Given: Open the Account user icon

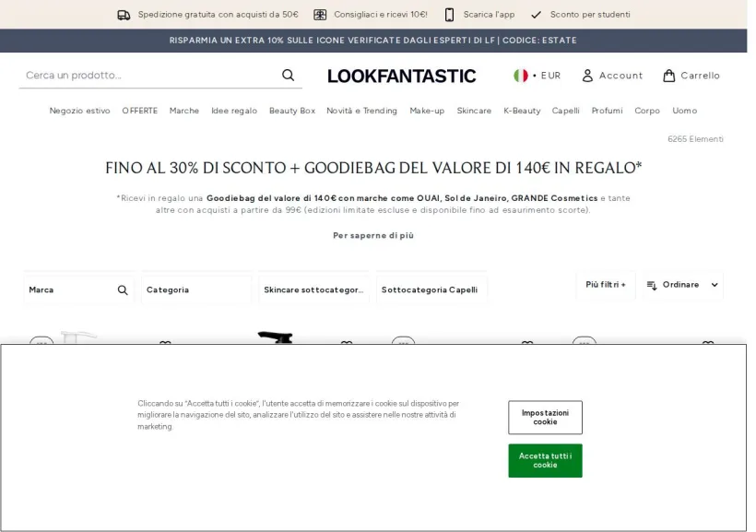Looking at the screenshot, I should (587, 76).
